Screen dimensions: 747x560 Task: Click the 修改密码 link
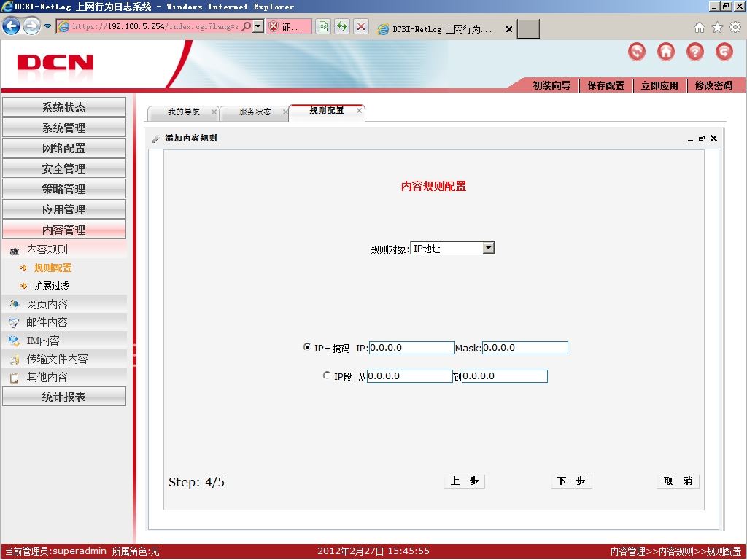[x=713, y=86]
